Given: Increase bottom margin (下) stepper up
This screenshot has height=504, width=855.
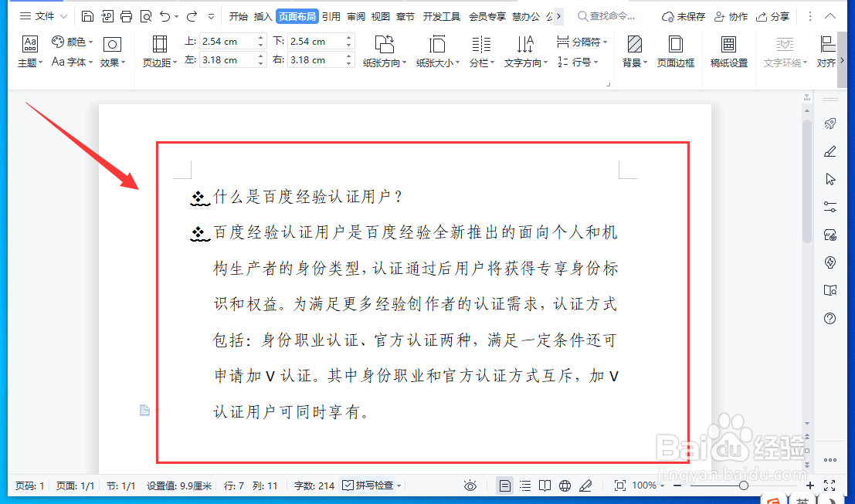Looking at the screenshot, I should pyautogui.click(x=349, y=38).
